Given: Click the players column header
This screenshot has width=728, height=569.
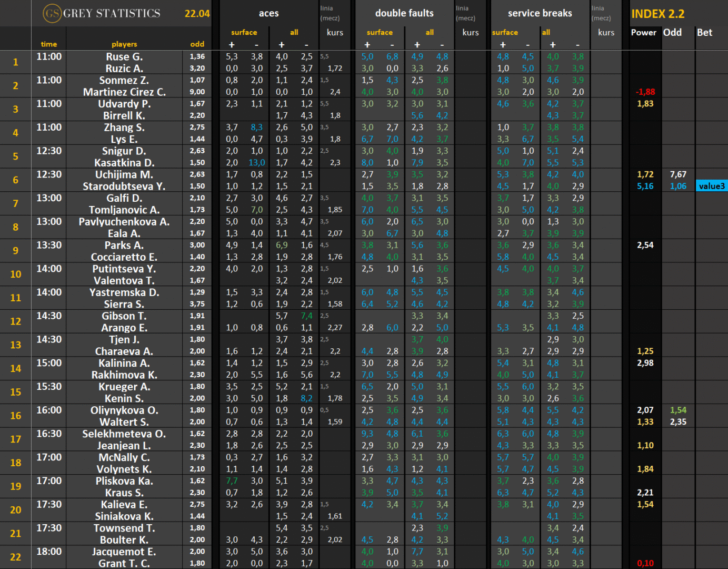Looking at the screenshot, I should [124, 44].
